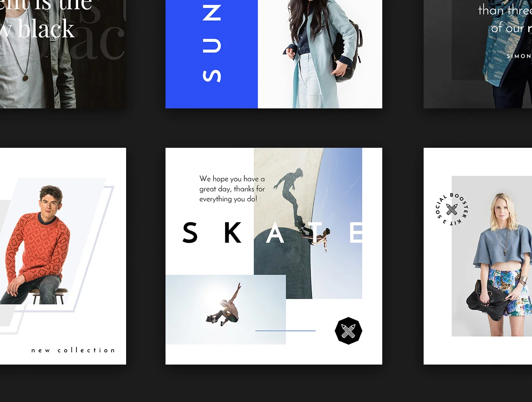Image resolution: width=532 pixels, height=402 pixels.
Task: Click the white letter A in SKATE
Action: (275, 233)
